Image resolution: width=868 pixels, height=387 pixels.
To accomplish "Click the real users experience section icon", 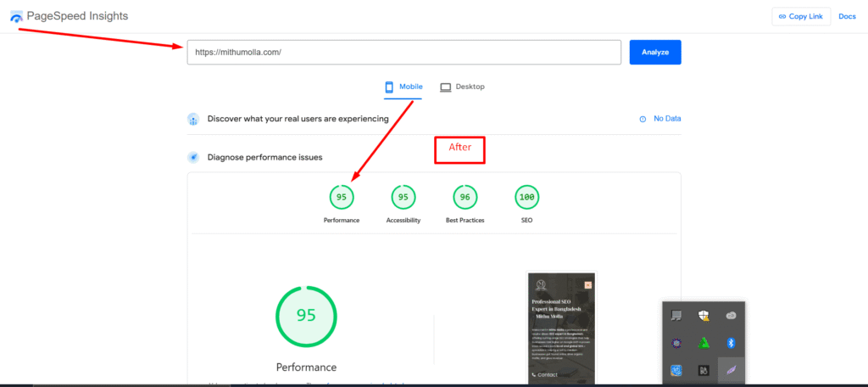I will (x=193, y=119).
